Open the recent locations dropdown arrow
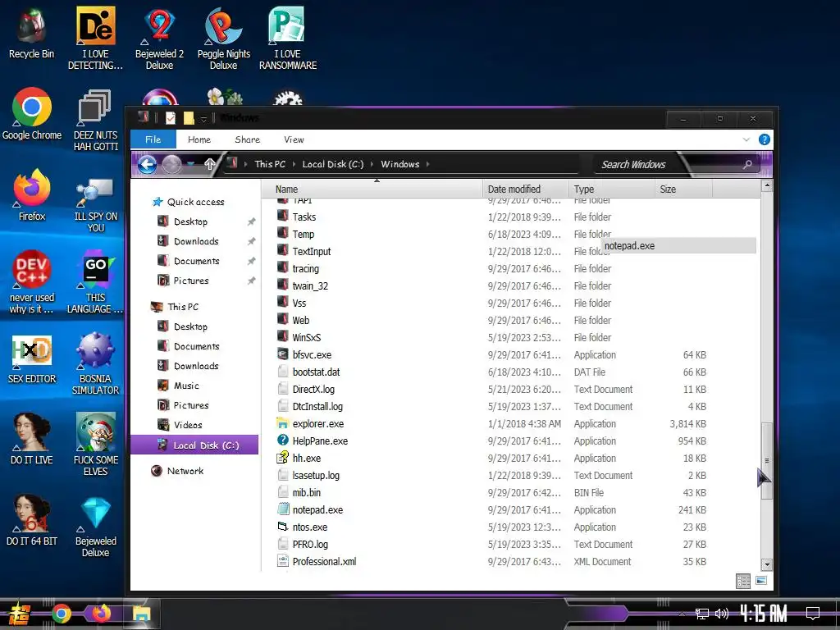The width and height of the screenshot is (840, 630). pyautogui.click(x=190, y=164)
